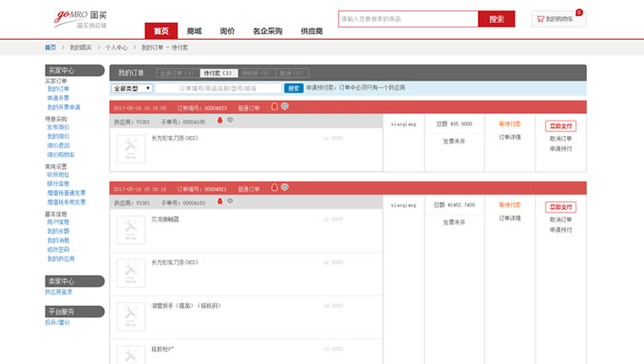Click the product name 油管扳手（镜面）
Viewport: 644px width, 364px height.
pos(185,306)
